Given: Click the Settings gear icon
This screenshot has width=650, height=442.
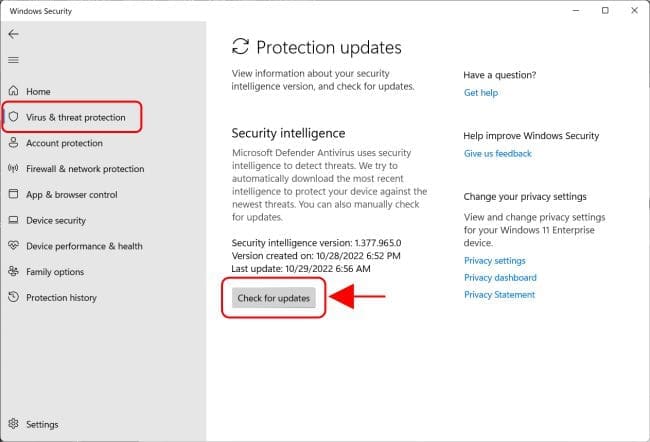Looking at the screenshot, I should click(14, 424).
